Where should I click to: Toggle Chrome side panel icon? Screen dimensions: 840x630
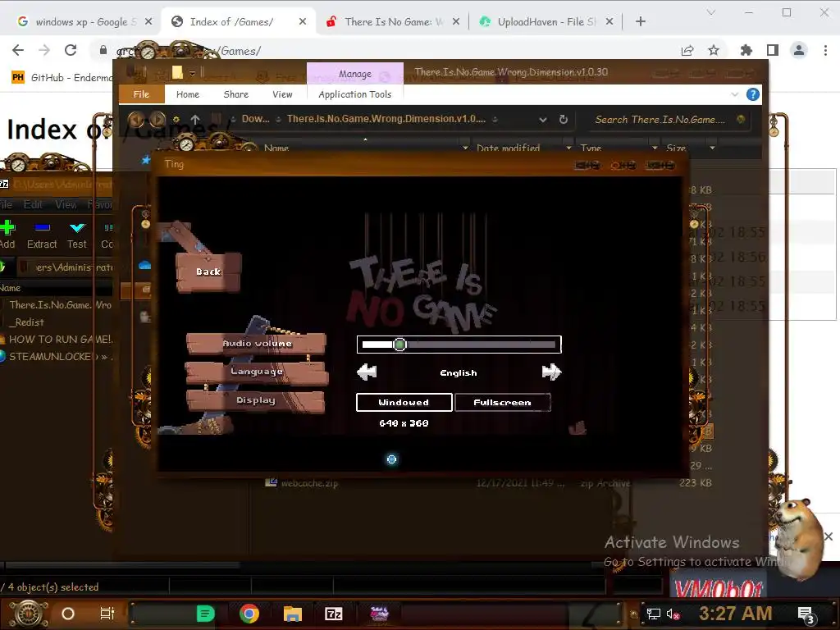point(773,50)
